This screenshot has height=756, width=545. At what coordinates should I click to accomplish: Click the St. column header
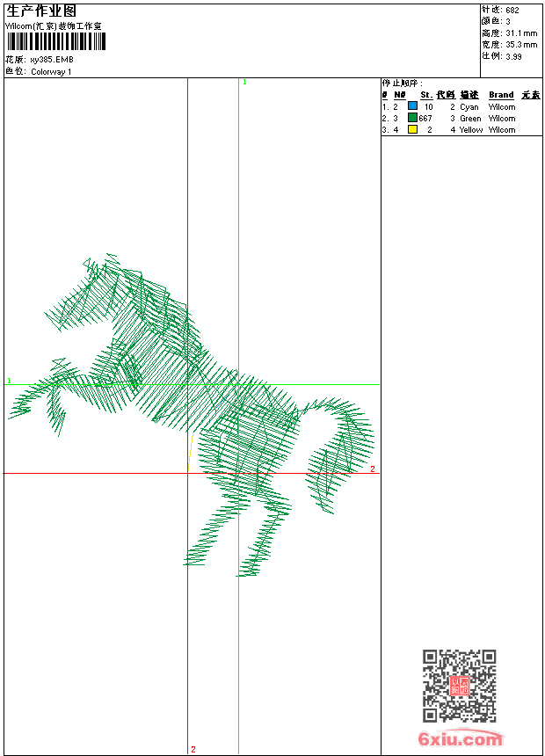coord(425,95)
